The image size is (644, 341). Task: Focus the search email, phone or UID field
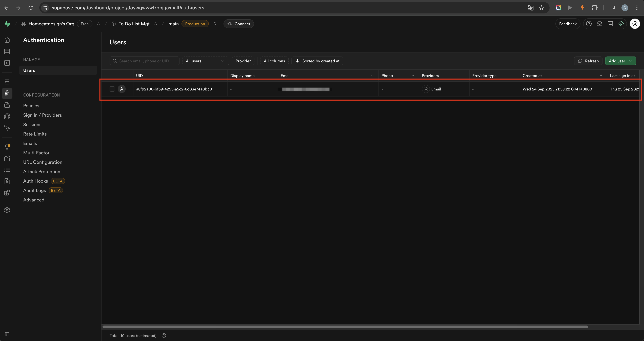[x=145, y=61]
